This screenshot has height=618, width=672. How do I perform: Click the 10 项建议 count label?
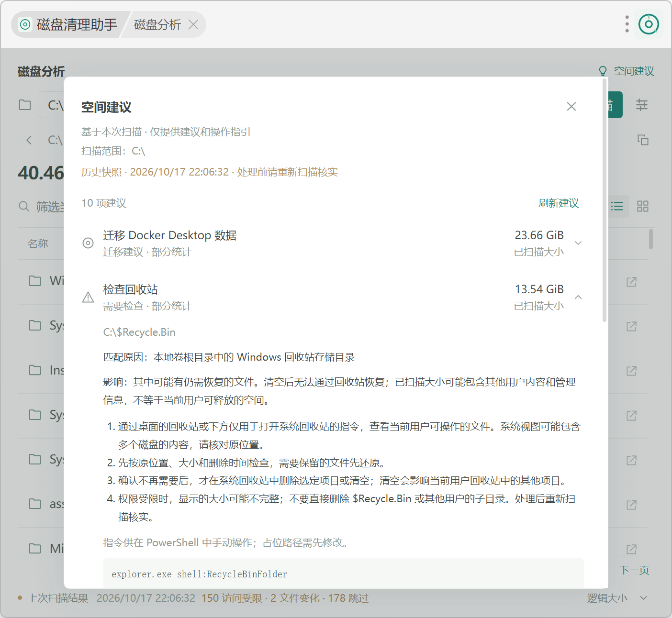tap(104, 203)
